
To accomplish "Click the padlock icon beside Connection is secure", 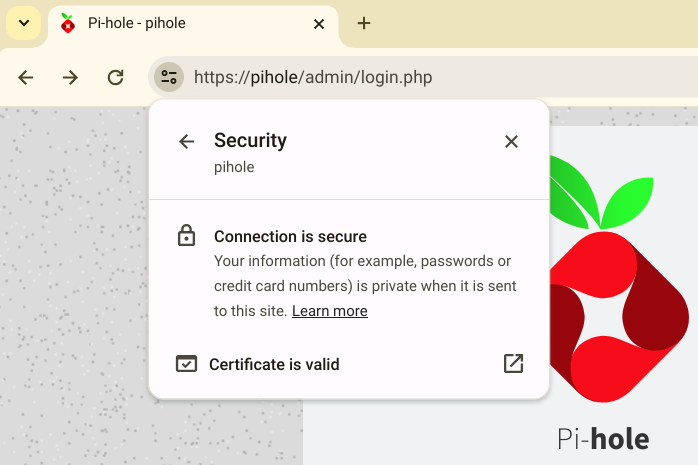I will (x=186, y=237).
